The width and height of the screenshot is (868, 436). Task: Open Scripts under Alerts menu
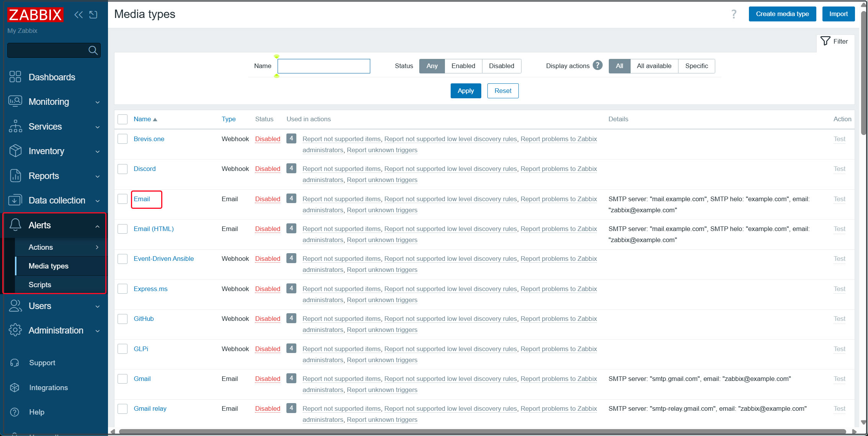coord(40,285)
